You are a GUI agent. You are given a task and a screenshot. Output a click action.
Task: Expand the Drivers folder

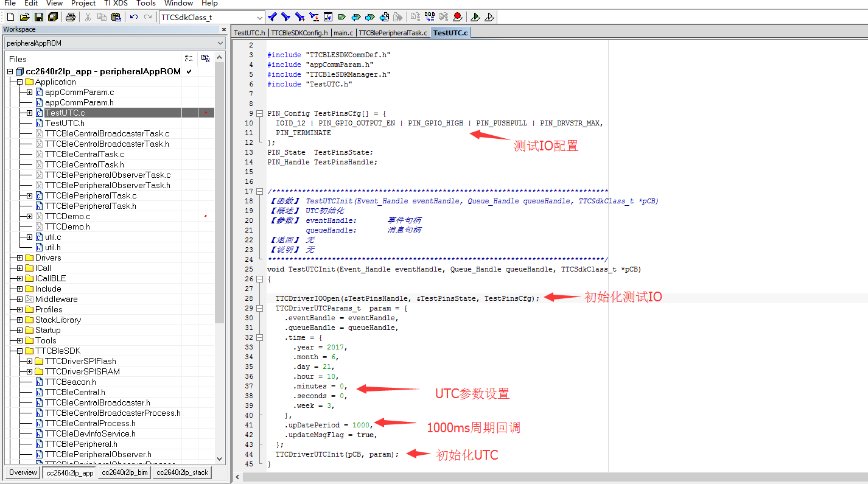pos(19,258)
